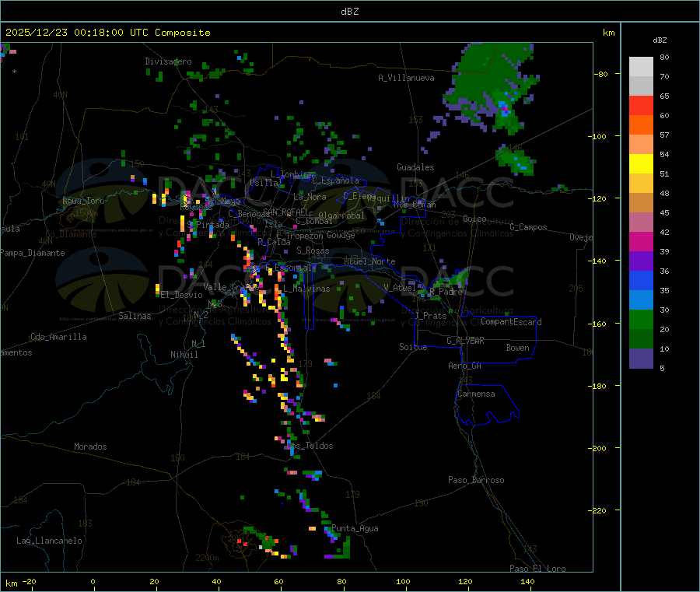Click the orange 60 dBZ legend swatch
Viewport: 700px width, 592px height.
point(641,125)
